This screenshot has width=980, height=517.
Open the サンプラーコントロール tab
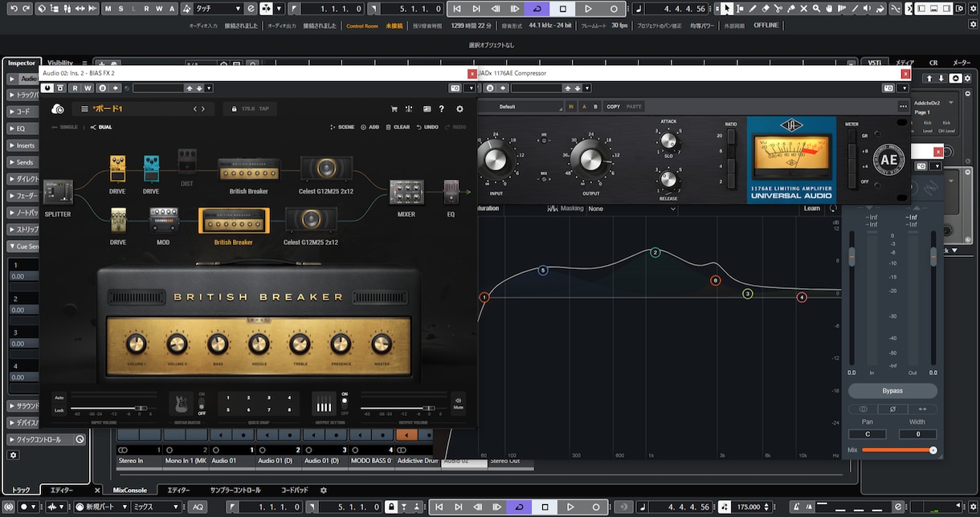pyautogui.click(x=235, y=490)
